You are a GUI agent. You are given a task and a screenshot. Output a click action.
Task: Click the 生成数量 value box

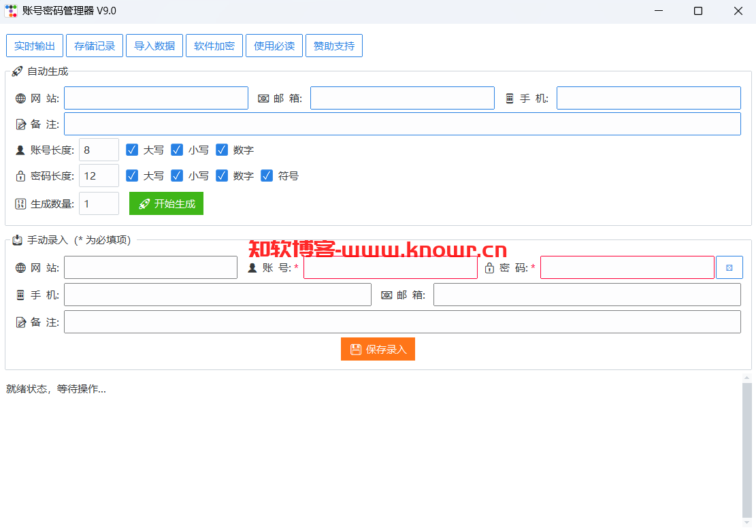[x=99, y=203]
